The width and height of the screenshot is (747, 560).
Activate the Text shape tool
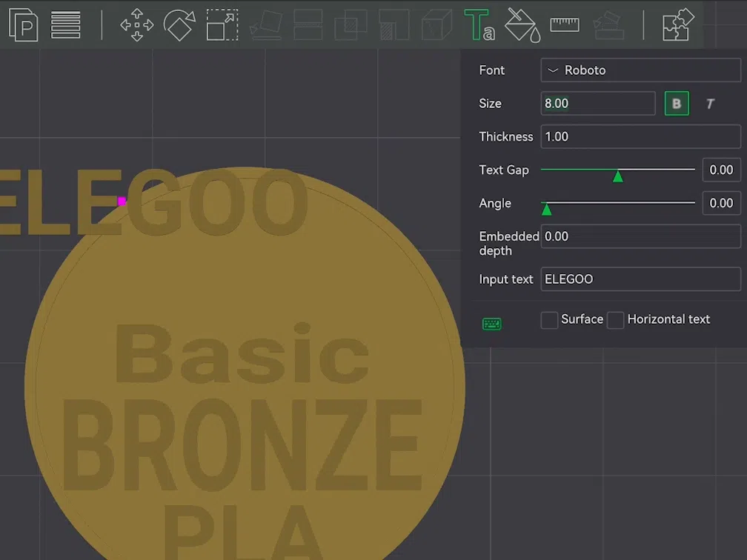[479, 25]
